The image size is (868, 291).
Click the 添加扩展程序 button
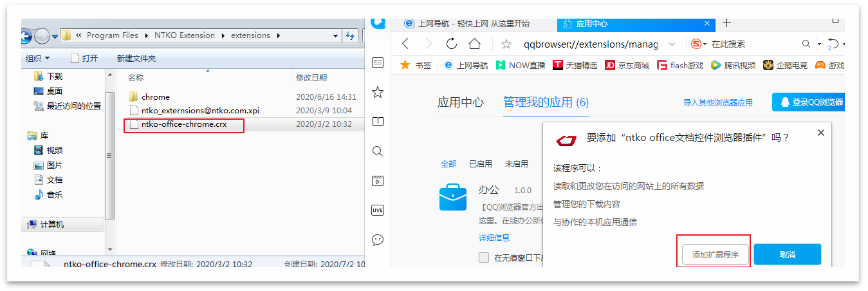coord(716,255)
